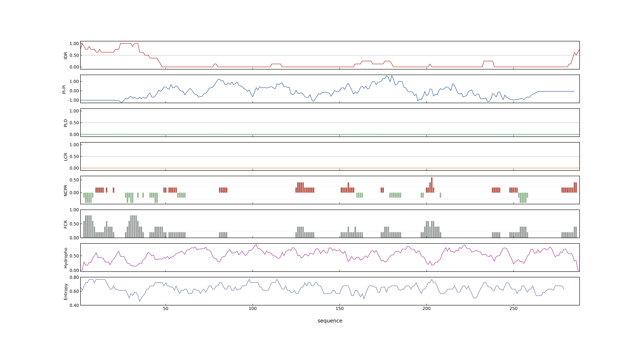Click the Entropy axis label
644x343 pixels.
[66, 291]
